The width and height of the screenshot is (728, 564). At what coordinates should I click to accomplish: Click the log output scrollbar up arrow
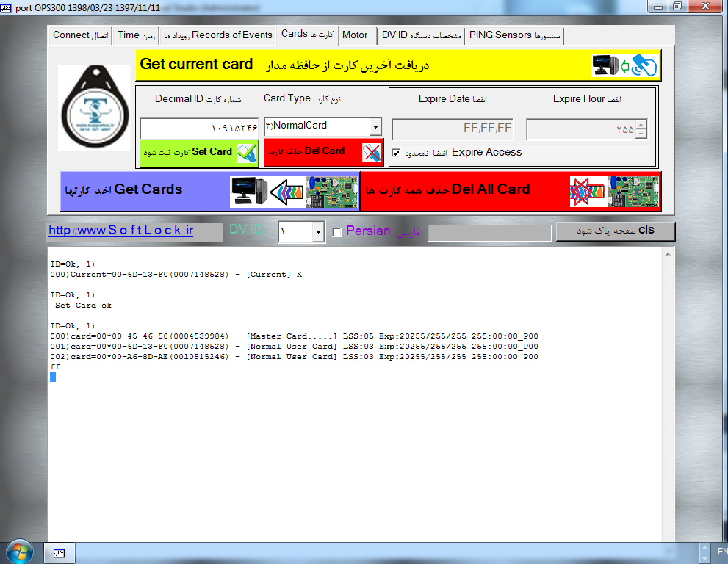click(668, 254)
